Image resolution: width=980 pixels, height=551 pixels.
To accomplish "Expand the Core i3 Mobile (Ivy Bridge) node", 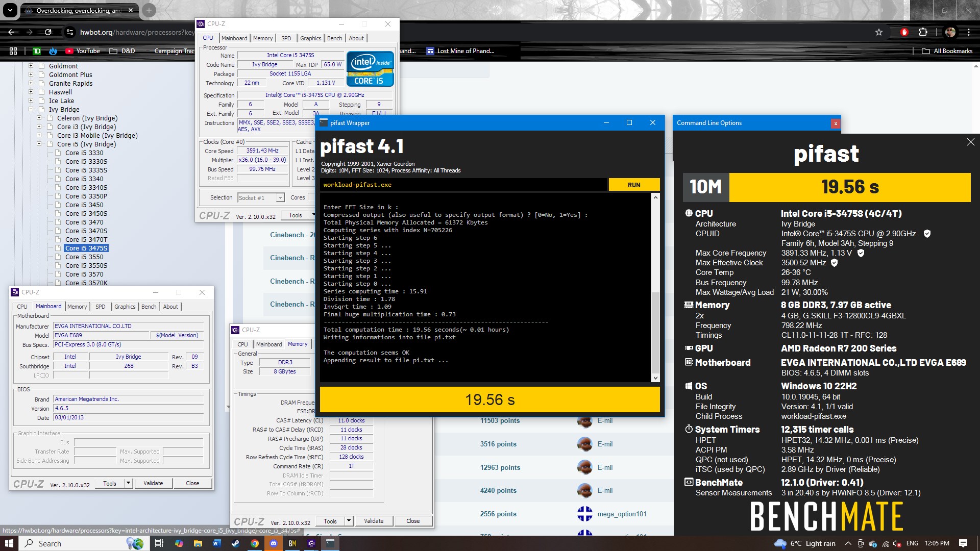I will pos(39,135).
